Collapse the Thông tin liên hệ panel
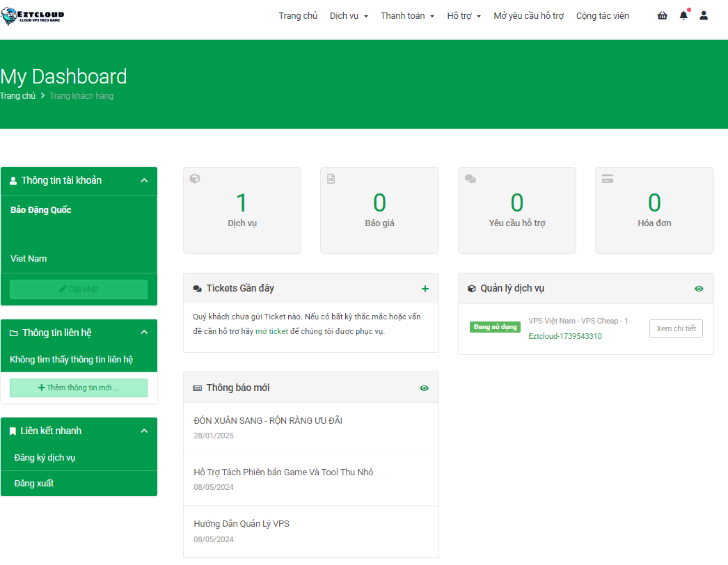This screenshot has height=565, width=728. [x=144, y=333]
